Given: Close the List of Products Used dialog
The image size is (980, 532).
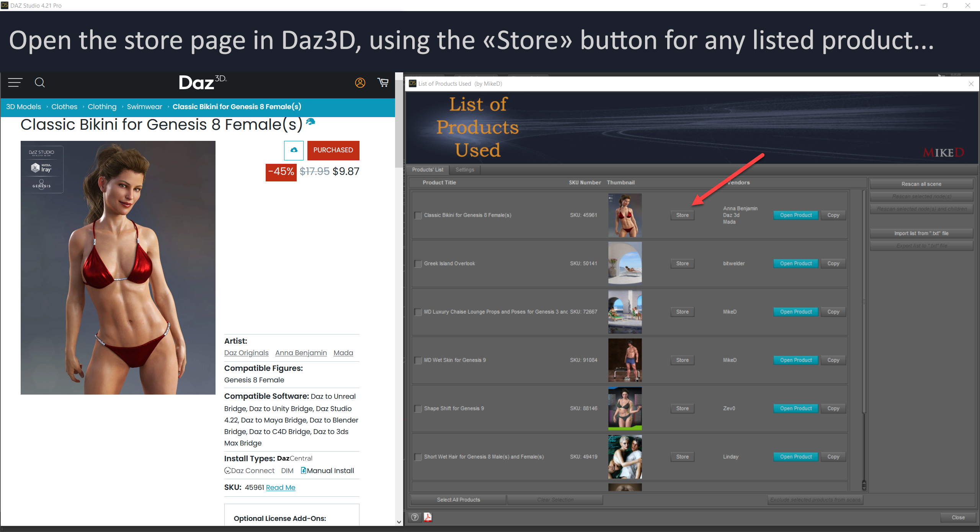Looking at the screenshot, I should [971, 84].
